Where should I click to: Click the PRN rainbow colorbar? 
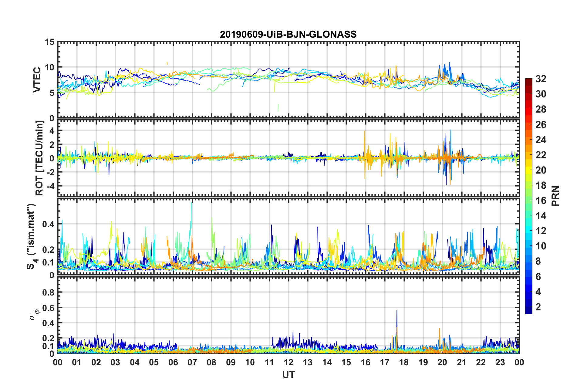(x=529, y=196)
